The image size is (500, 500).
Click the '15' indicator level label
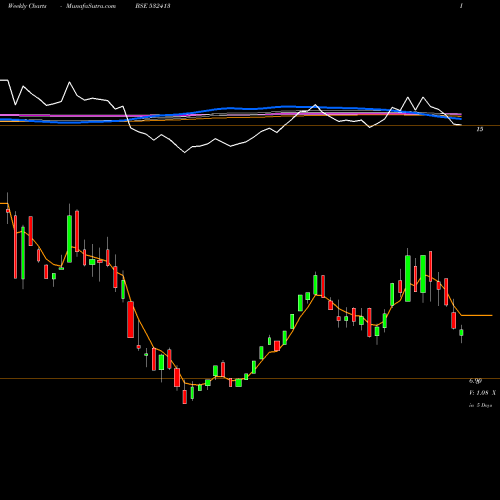pyautogui.click(x=480, y=129)
